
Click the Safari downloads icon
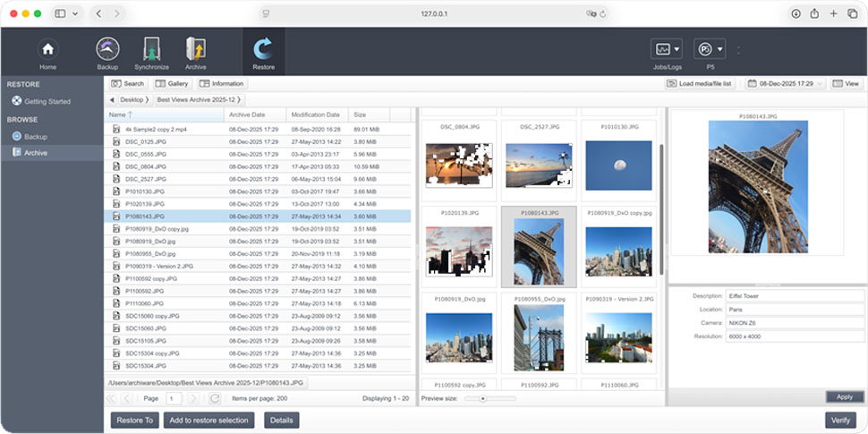click(796, 13)
